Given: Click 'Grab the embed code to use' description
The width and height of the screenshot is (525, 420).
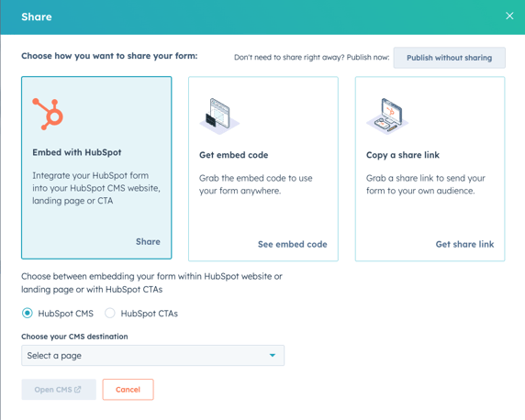Looking at the screenshot, I should [256, 184].
